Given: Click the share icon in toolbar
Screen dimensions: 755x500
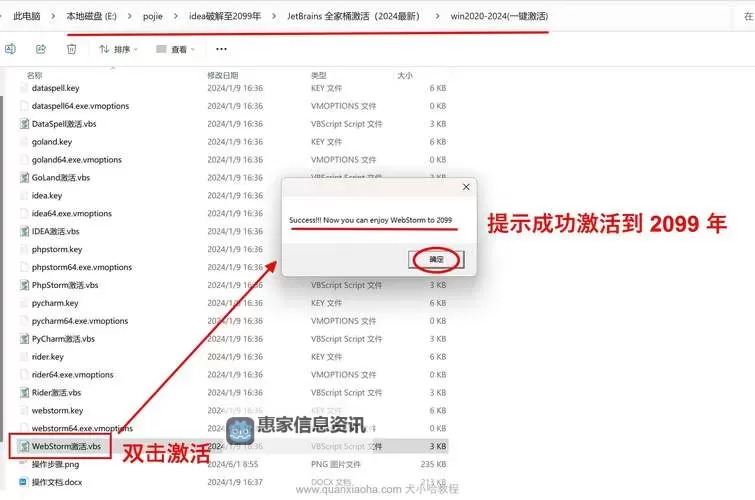Looking at the screenshot, I should [41, 49].
